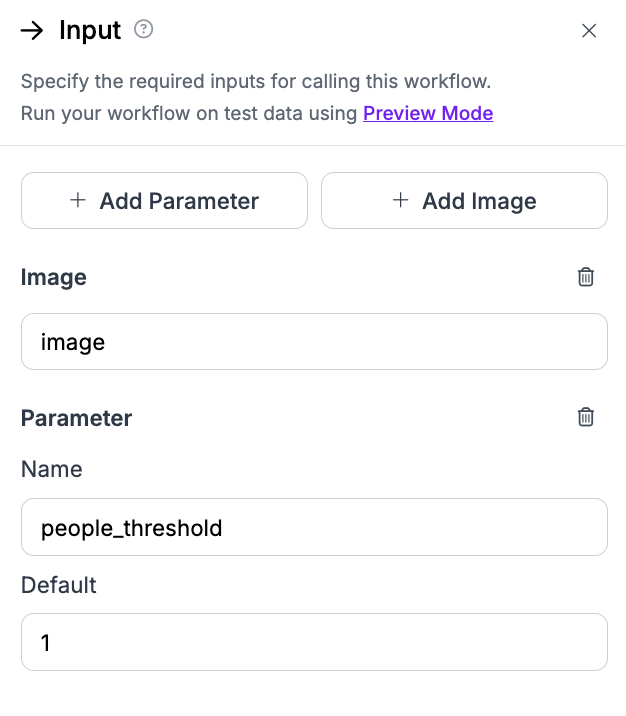Viewport: 626px width, 716px height.
Task: Open the help tooltip beside Input title
Action: 143,30
